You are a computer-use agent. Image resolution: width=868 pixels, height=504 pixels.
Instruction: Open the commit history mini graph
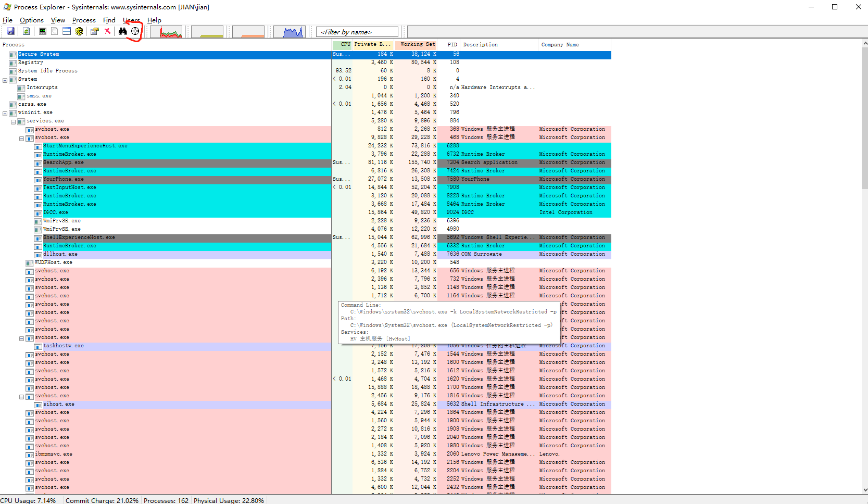pyautogui.click(x=207, y=32)
